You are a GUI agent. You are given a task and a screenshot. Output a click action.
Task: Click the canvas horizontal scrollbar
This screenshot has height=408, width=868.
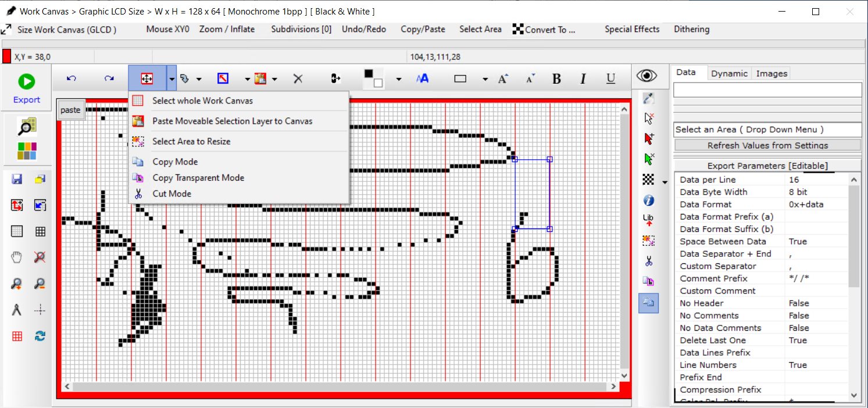click(341, 386)
